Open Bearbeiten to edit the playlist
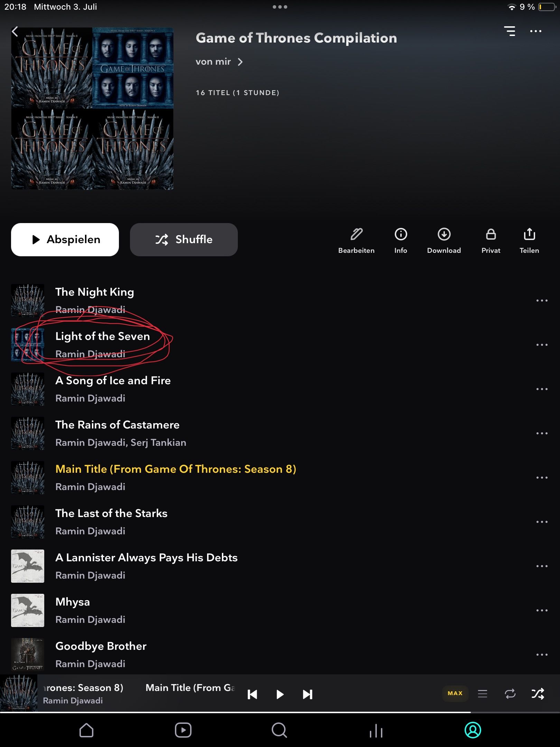560x747 pixels. coord(356,241)
